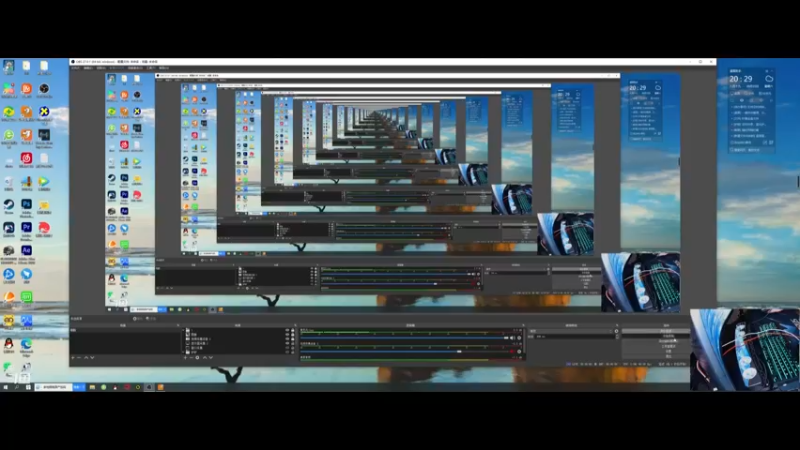Screen dimensions: 800x450
Task: Click the remove (−) icon in Sources panel
Action: click(191, 358)
